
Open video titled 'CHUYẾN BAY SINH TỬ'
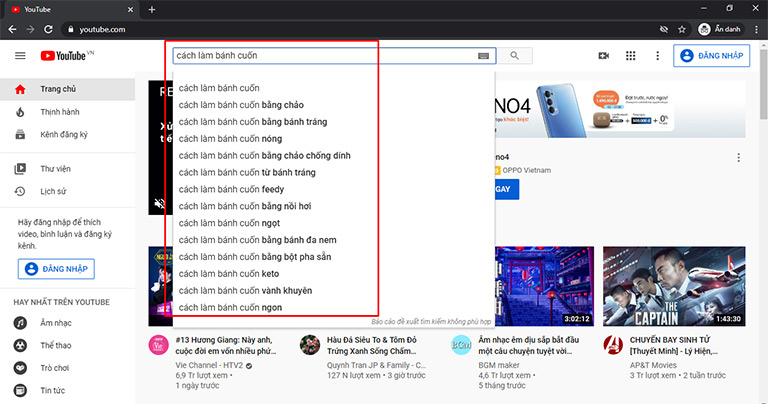pos(674,345)
